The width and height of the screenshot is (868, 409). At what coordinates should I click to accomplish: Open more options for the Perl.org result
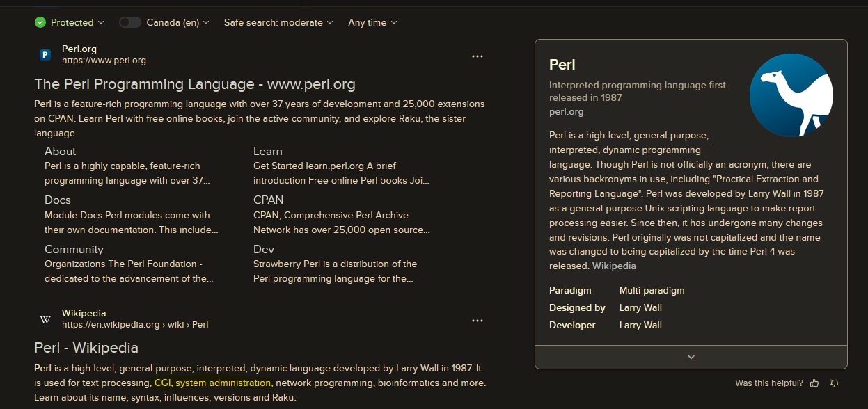[x=477, y=56]
